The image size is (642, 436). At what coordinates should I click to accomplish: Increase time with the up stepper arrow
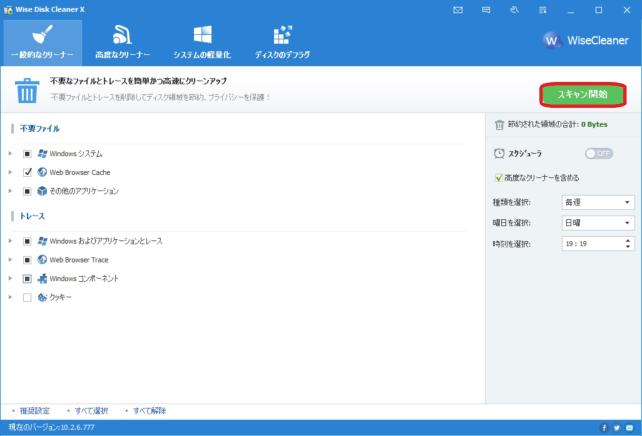pos(628,241)
